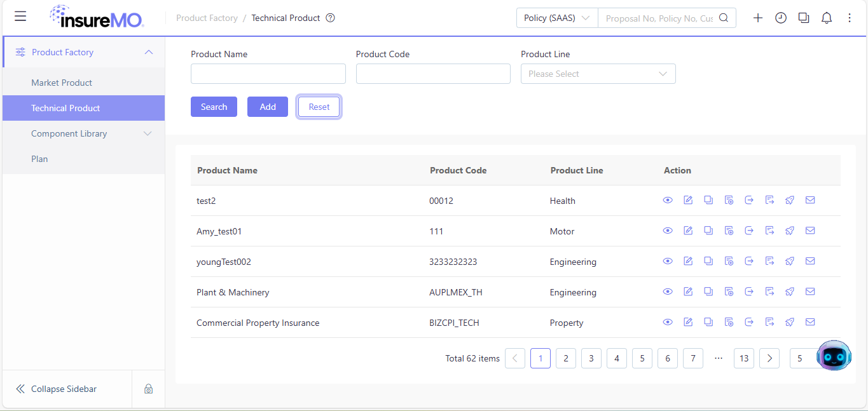This screenshot has width=868, height=411.
Task: Click the search magnifier icon
Action: click(724, 18)
